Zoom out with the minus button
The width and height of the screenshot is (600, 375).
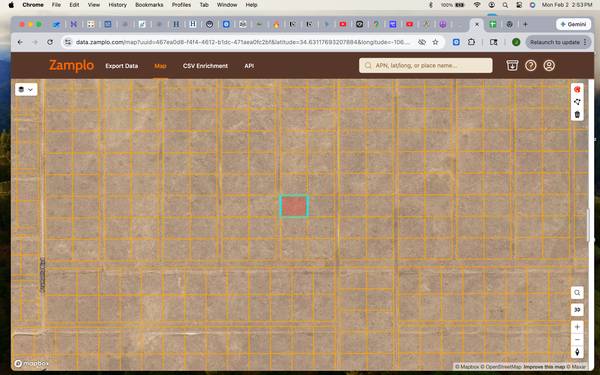pyautogui.click(x=577, y=339)
